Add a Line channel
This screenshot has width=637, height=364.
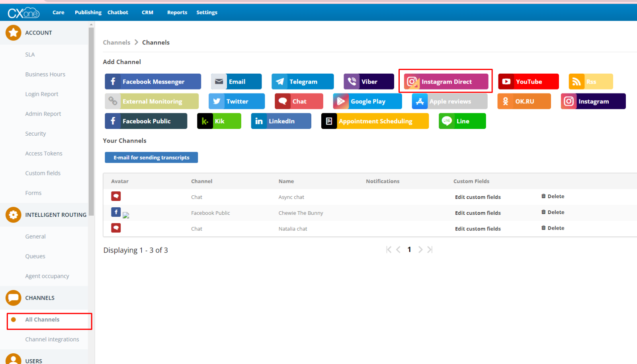462,121
